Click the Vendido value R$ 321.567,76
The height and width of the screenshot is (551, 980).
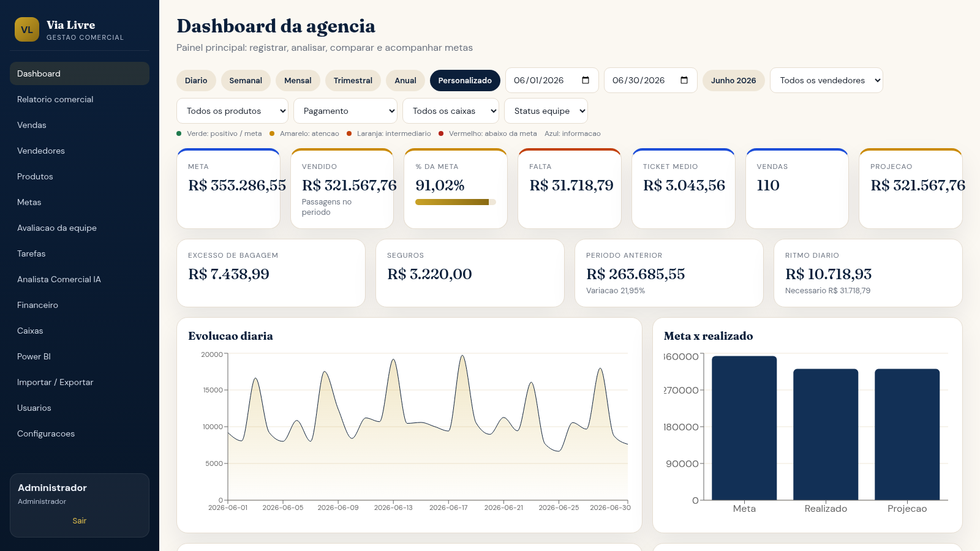click(349, 185)
